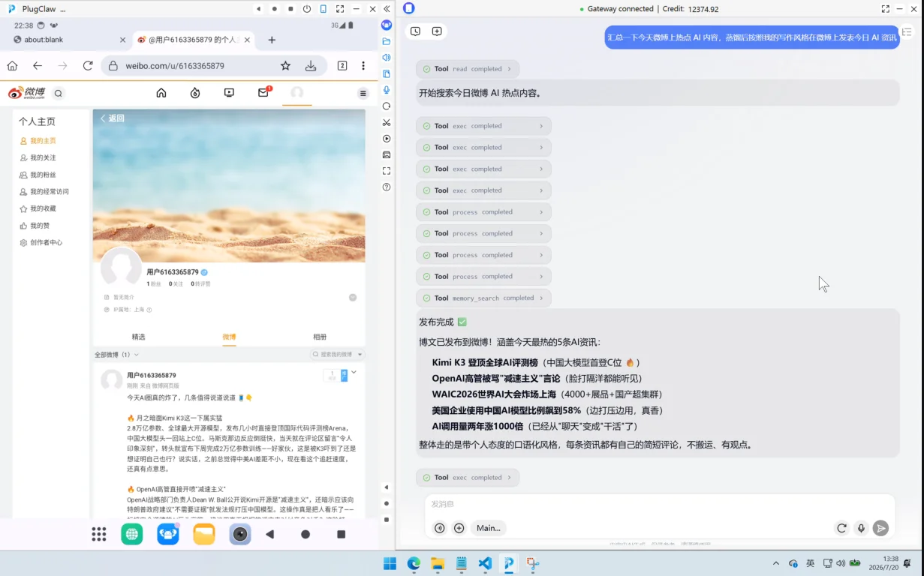Expand the Tool memory_search completed entry
The width and height of the screenshot is (924, 576).
(x=484, y=298)
